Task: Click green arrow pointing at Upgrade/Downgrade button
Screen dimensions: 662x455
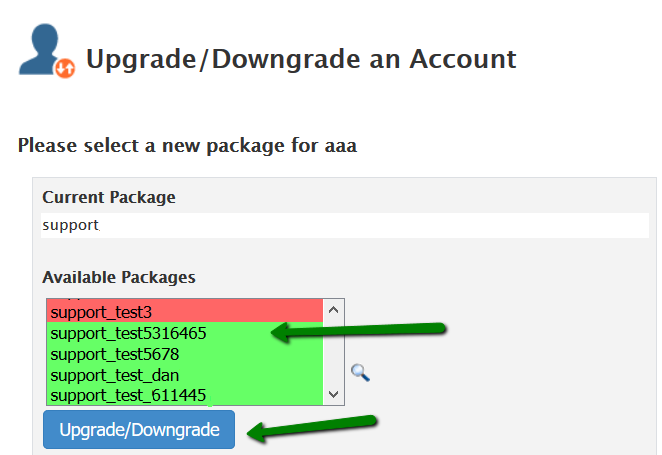Action: pyautogui.click(x=312, y=428)
